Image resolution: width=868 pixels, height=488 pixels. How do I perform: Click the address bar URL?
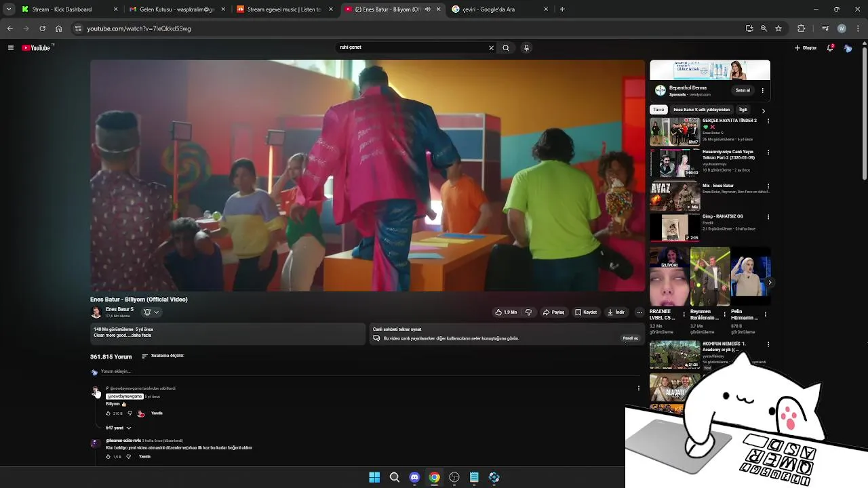click(x=139, y=28)
